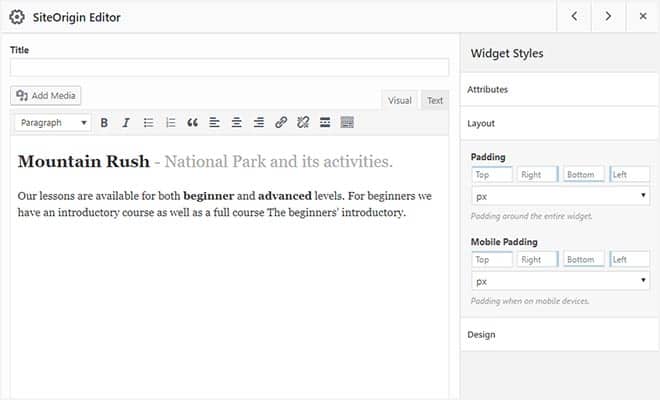Click the Widget Styles panel heading
Screen dimensions: 660x400
tap(507, 53)
